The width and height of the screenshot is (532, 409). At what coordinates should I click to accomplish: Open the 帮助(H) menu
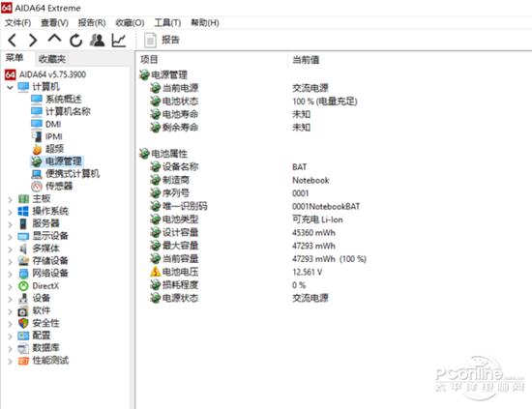coord(205,23)
